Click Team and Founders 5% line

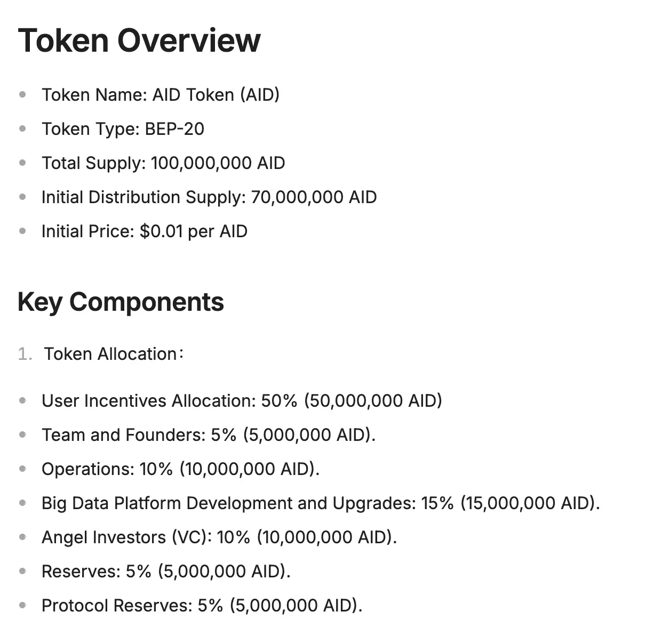coord(209,435)
